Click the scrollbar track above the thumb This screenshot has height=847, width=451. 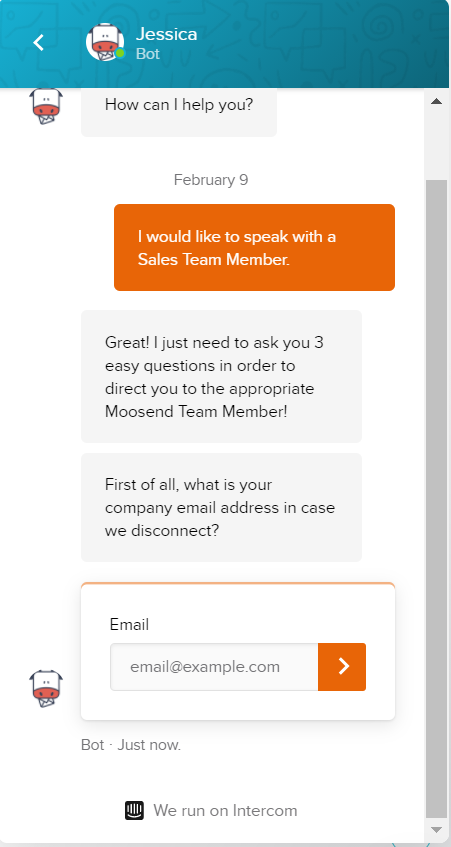coord(436,144)
